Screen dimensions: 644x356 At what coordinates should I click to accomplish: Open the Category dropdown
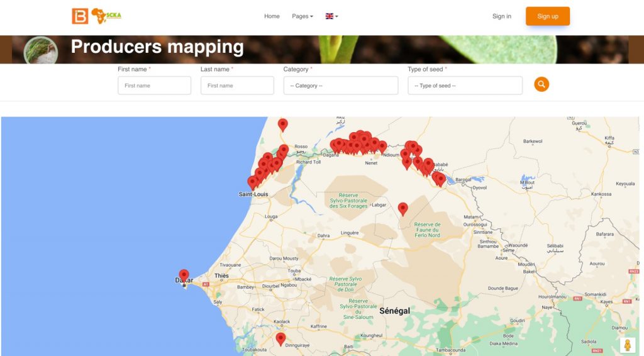[x=340, y=86]
